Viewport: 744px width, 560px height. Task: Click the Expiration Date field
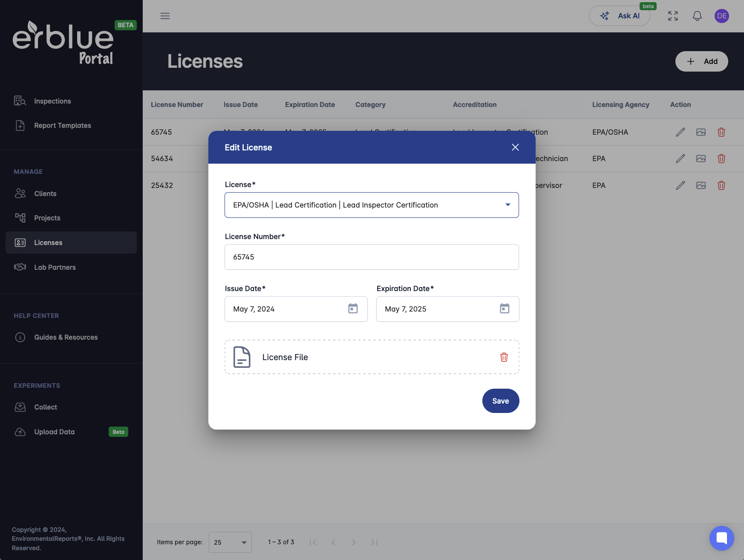(x=447, y=309)
